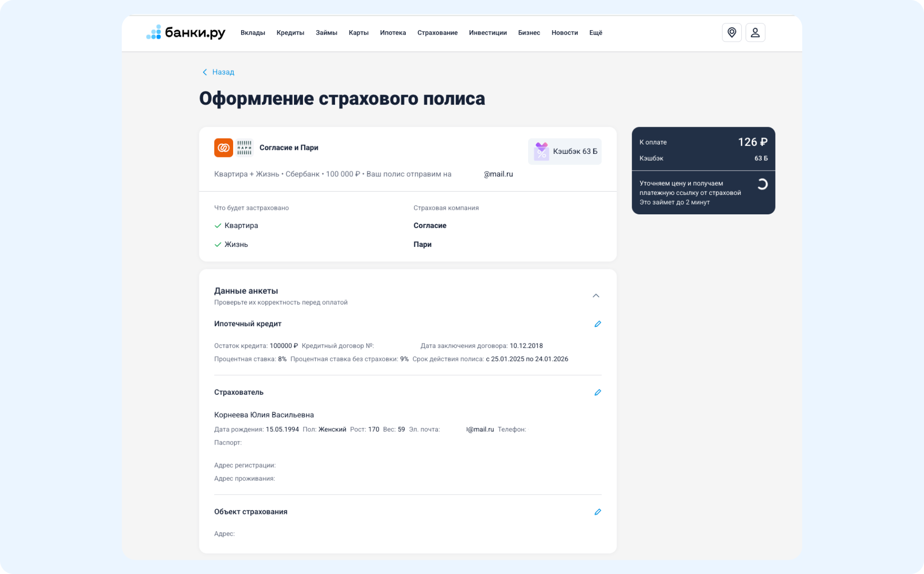Open the Карты menu

coord(359,32)
